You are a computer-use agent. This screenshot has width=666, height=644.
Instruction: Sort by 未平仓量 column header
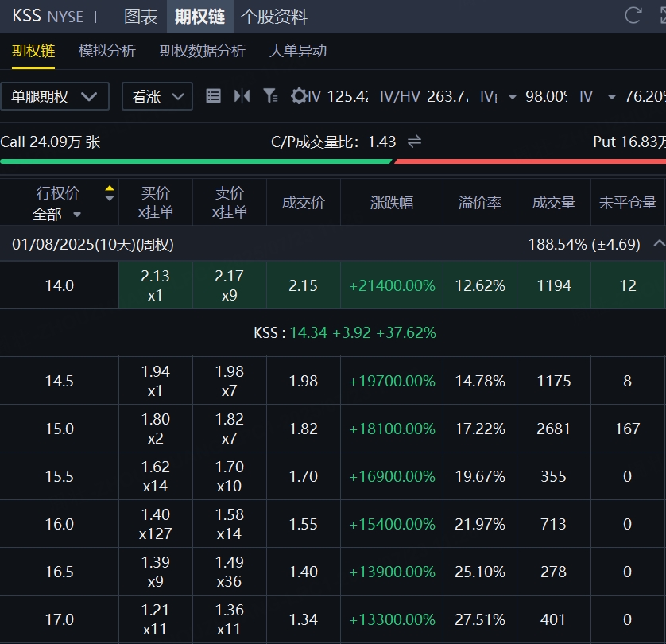(x=628, y=202)
